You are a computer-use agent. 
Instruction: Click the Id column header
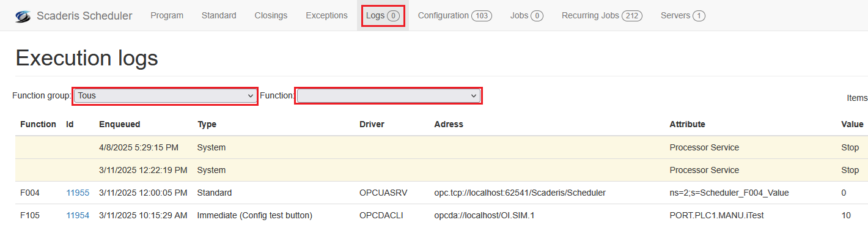[70, 124]
